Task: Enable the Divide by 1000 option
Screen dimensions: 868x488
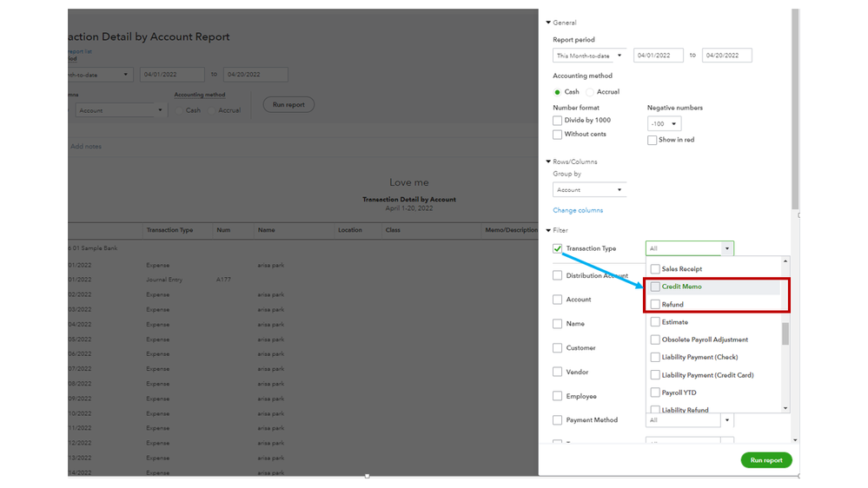Action: (x=558, y=121)
